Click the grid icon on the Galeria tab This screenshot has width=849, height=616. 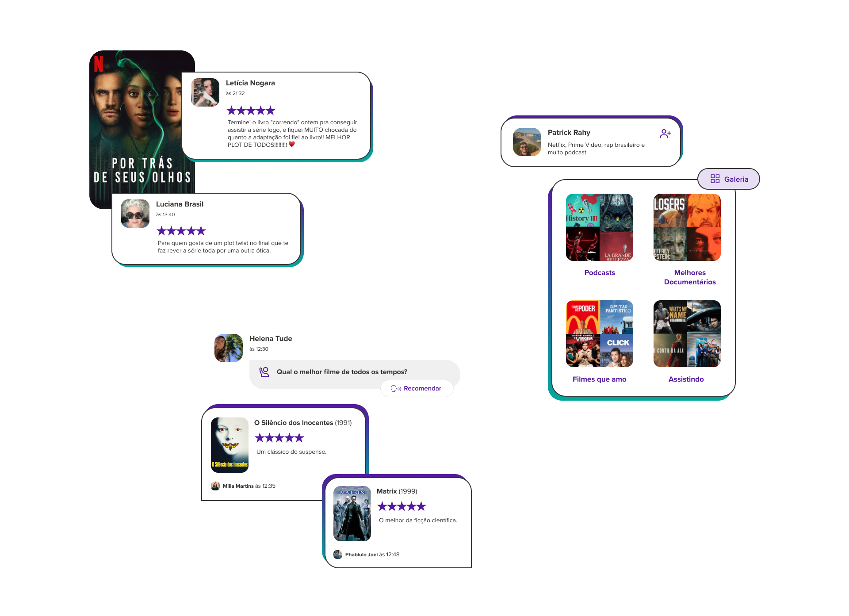click(715, 179)
